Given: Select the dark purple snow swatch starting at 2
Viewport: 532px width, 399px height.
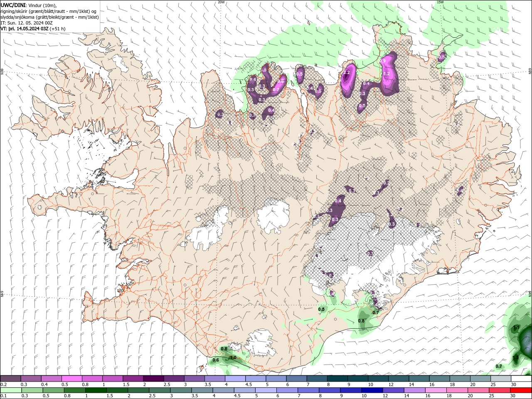Looking at the screenshot, I should click(x=153, y=379).
